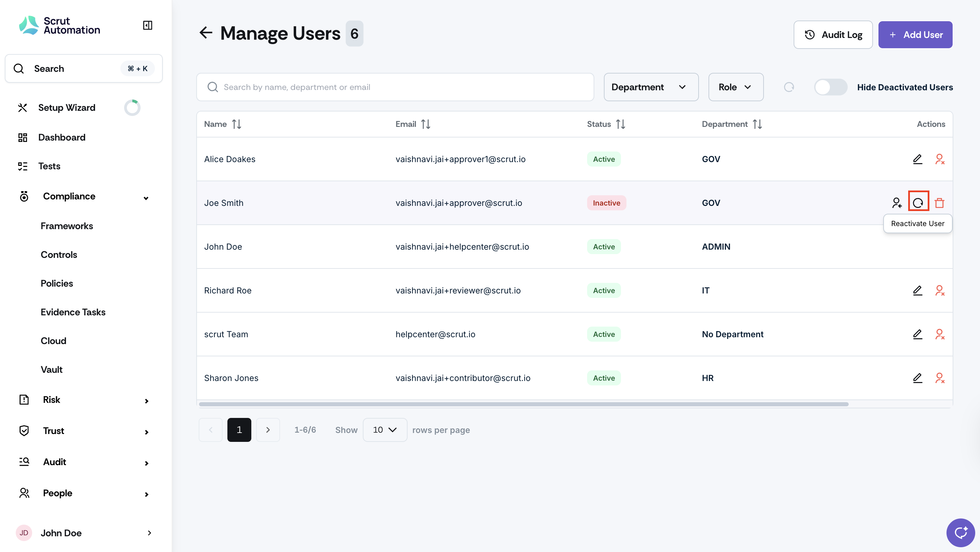
Task: Open the Audit Log
Action: tap(833, 35)
